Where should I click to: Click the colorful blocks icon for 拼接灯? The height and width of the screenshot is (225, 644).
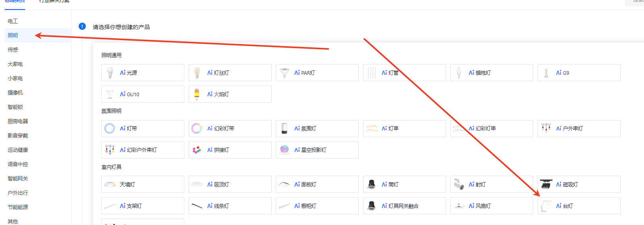tap(197, 150)
